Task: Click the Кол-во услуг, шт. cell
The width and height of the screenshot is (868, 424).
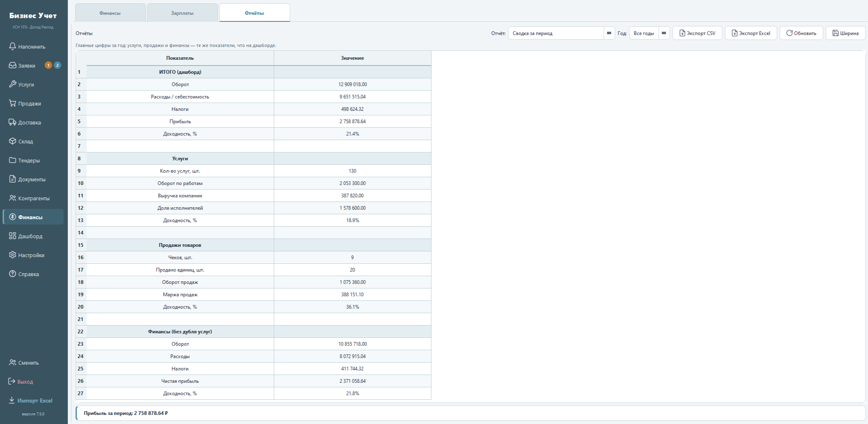Action: click(x=180, y=171)
